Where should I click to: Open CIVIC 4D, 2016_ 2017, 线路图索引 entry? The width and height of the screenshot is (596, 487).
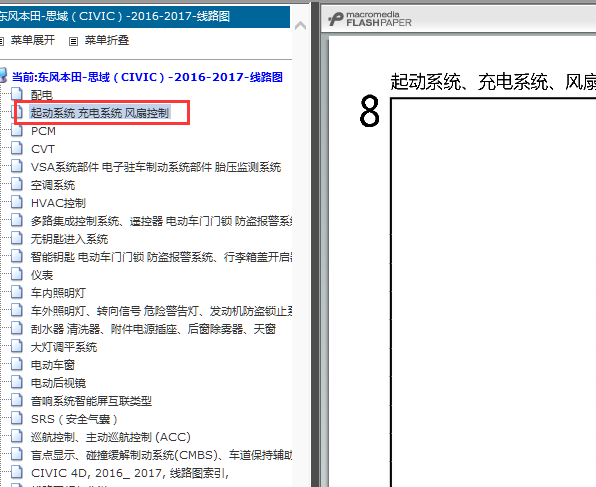pyautogui.click(x=130, y=473)
